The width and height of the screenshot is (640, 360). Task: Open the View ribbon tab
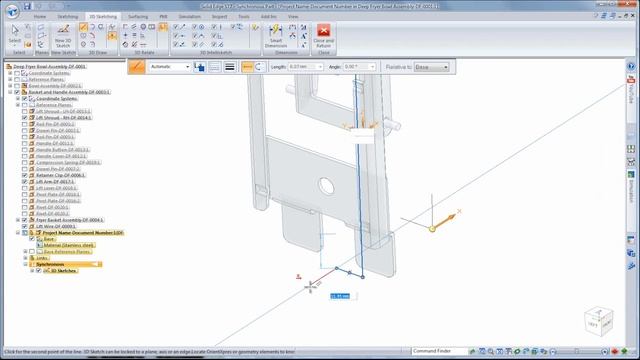point(293,17)
